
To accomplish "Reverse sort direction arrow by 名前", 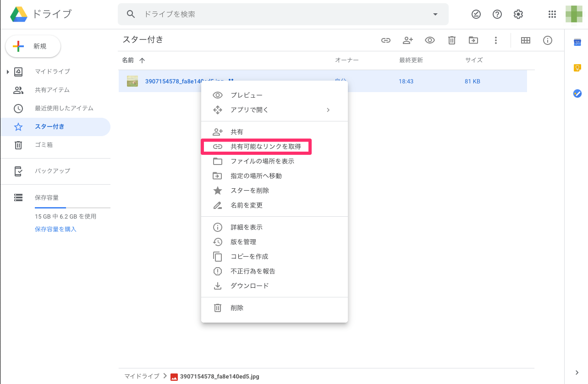I will tap(142, 60).
